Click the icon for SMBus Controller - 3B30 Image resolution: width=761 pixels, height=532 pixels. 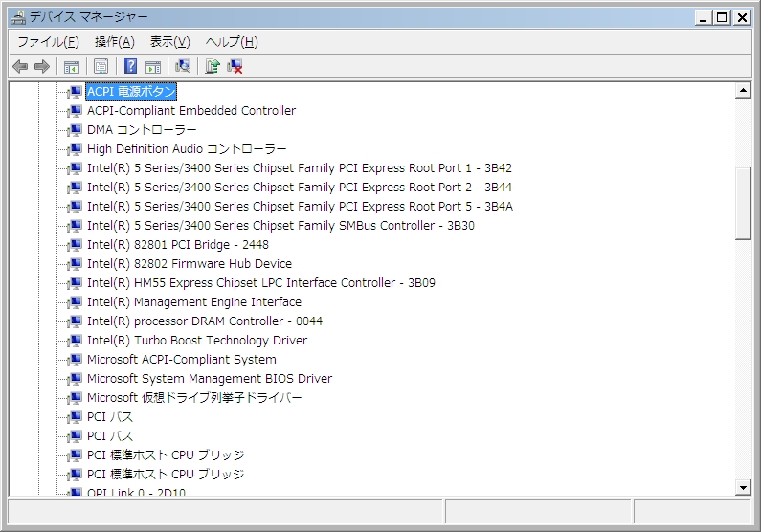[76, 226]
